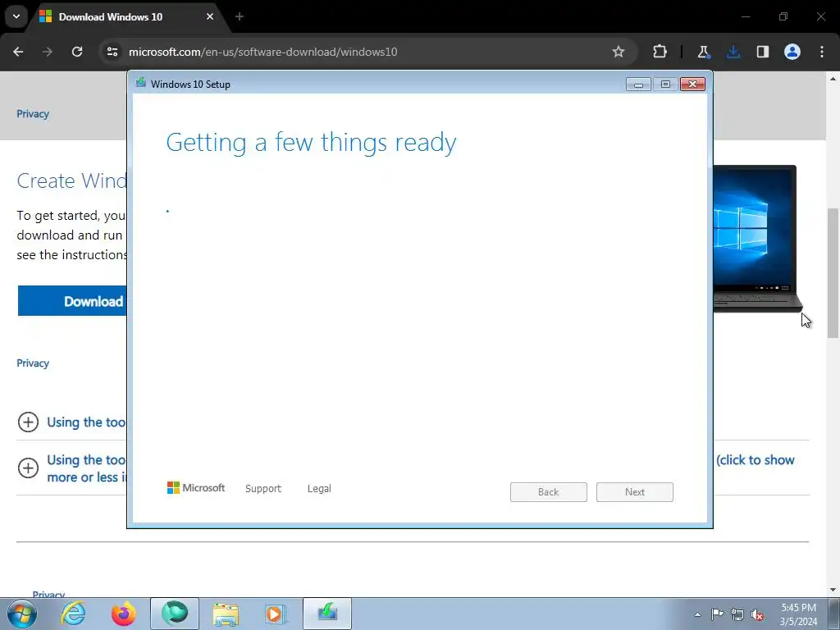The width and height of the screenshot is (840, 630).
Task: Open Windows Explorer from taskbar
Action: pos(226,614)
